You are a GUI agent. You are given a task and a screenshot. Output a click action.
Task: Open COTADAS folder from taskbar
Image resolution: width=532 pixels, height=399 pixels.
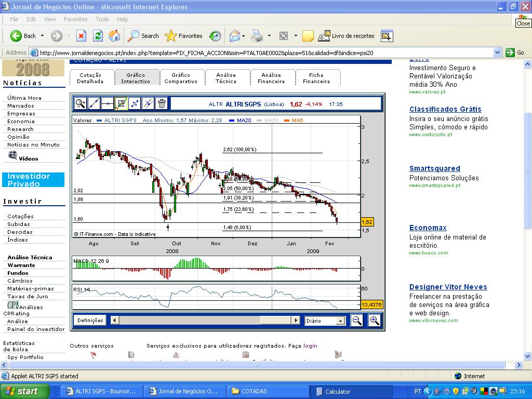(268, 391)
